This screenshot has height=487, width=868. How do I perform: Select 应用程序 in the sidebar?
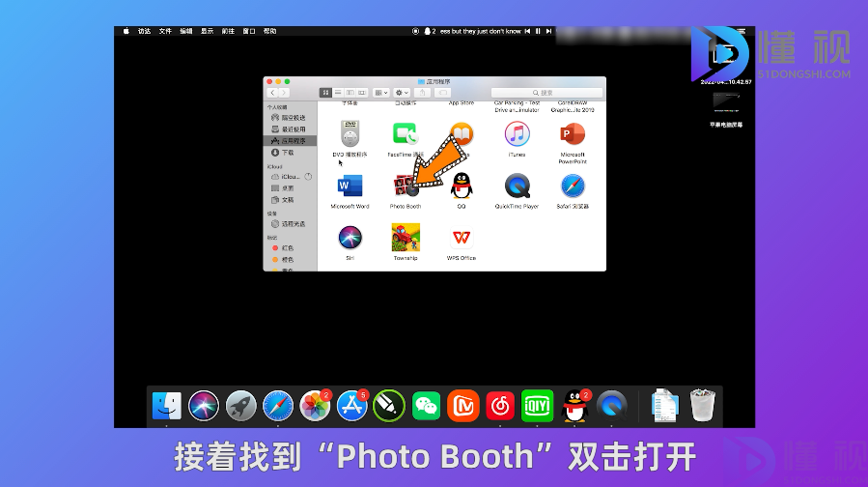tap(290, 141)
